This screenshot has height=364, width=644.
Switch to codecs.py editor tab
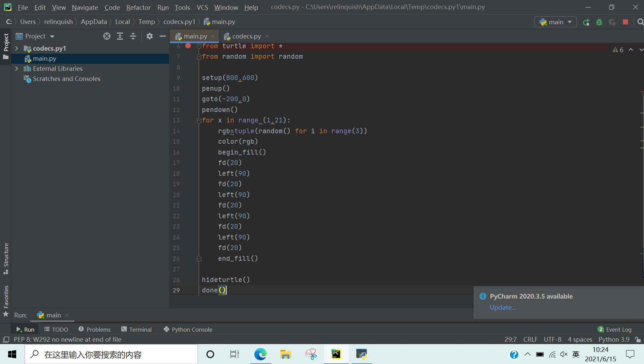pyautogui.click(x=247, y=36)
